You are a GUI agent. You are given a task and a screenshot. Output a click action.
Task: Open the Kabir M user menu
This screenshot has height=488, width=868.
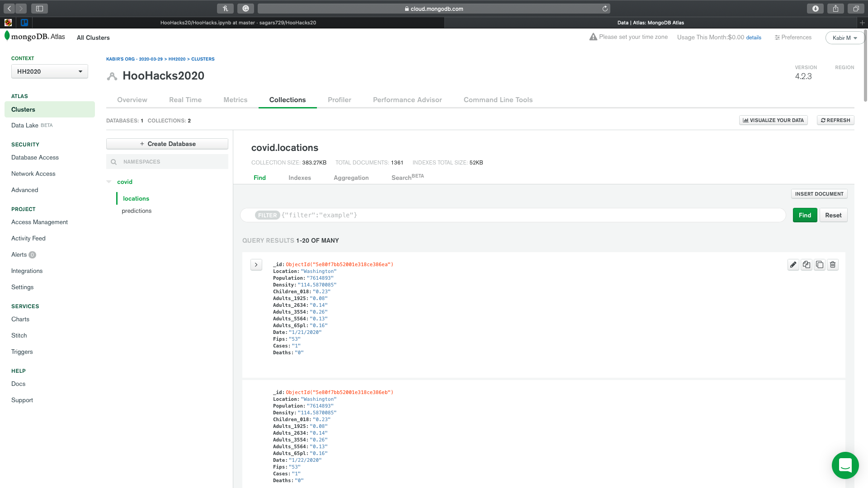(x=844, y=38)
